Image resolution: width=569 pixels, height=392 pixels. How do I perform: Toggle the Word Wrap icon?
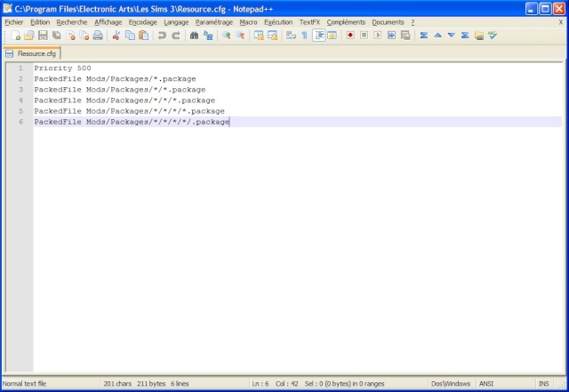coord(291,36)
